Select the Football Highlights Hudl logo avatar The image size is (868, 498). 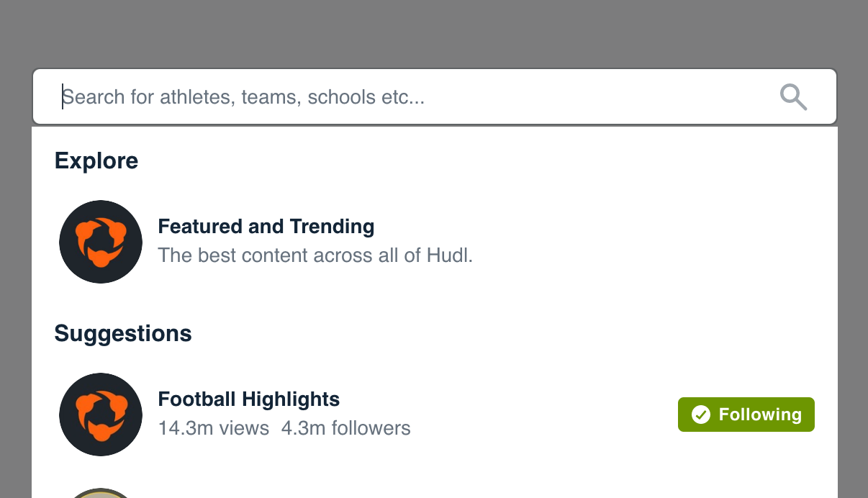101,415
